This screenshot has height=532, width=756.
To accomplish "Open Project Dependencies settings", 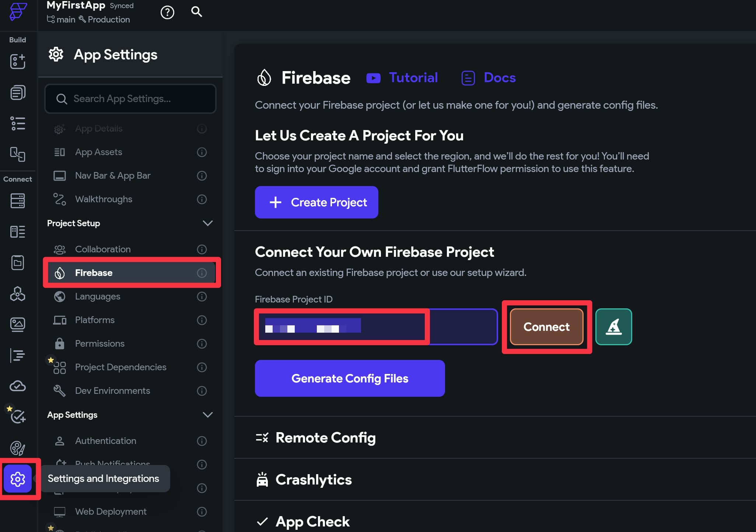I will coord(130,367).
